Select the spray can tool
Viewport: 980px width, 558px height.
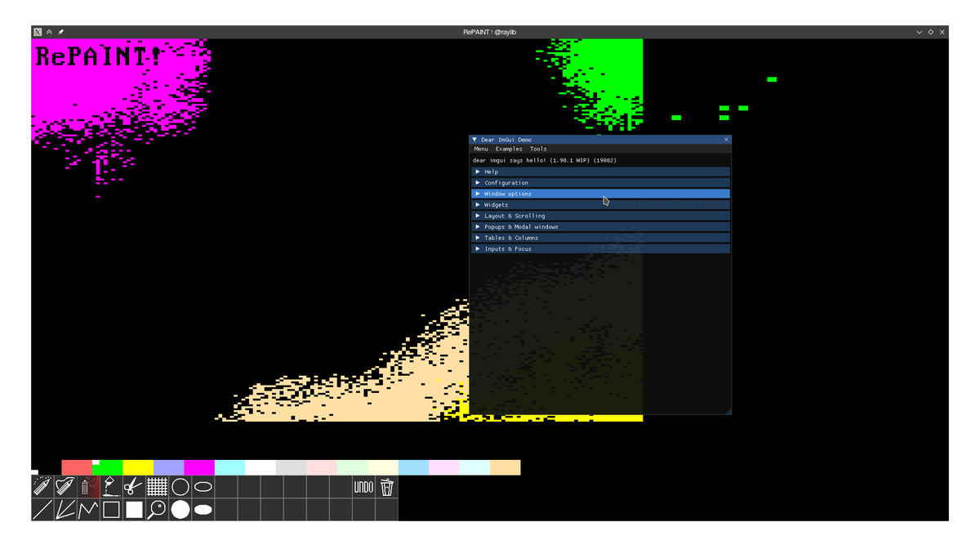[x=88, y=487]
